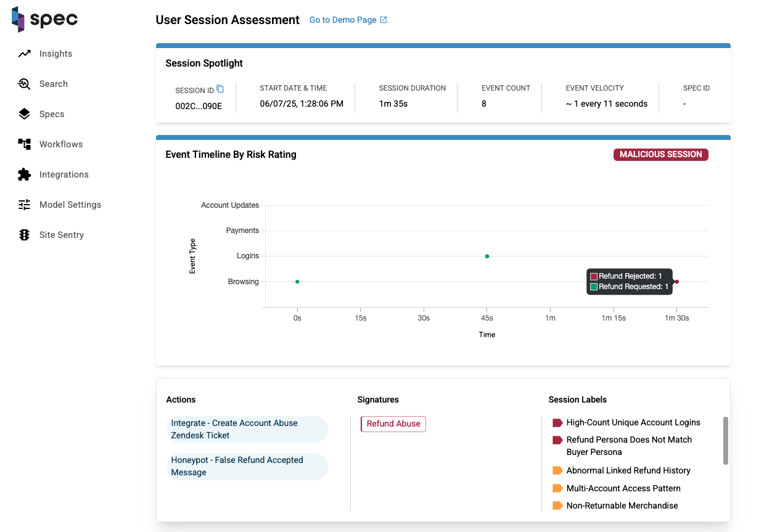Click the Session Labels scrollbar thumb
The height and width of the screenshot is (532, 772).
[x=726, y=441]
